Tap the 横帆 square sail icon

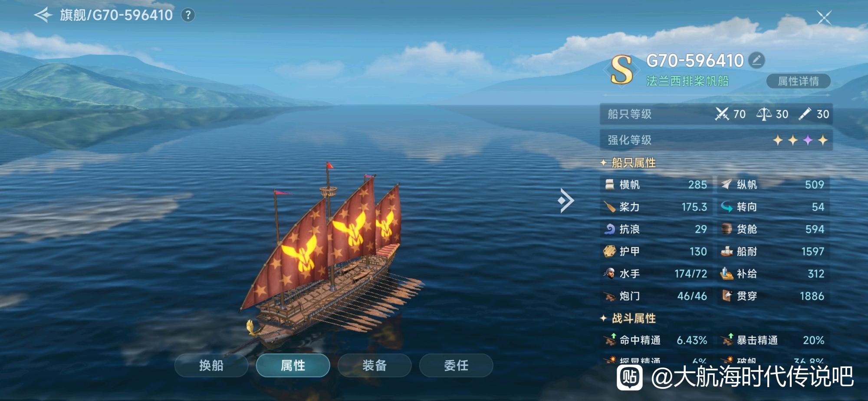click(610, 185)
